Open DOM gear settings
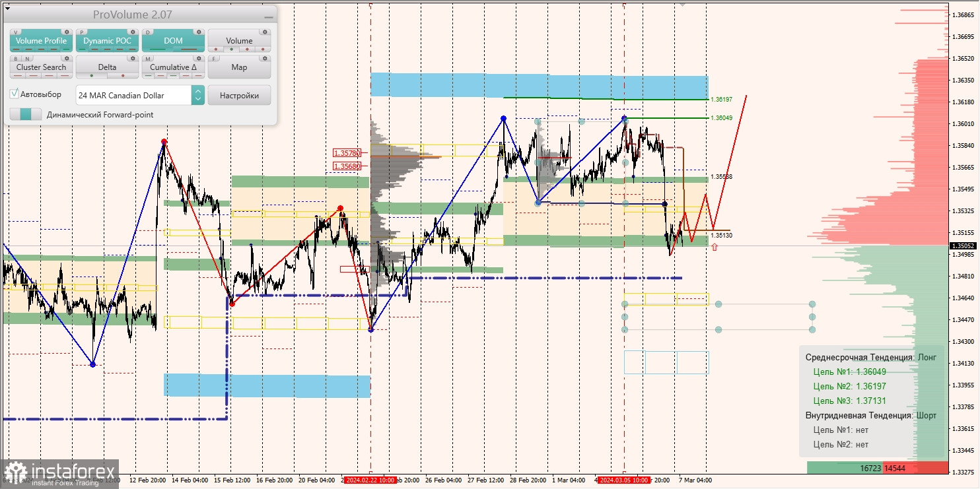Screen dimensions: 980x489 pos(198,32)
